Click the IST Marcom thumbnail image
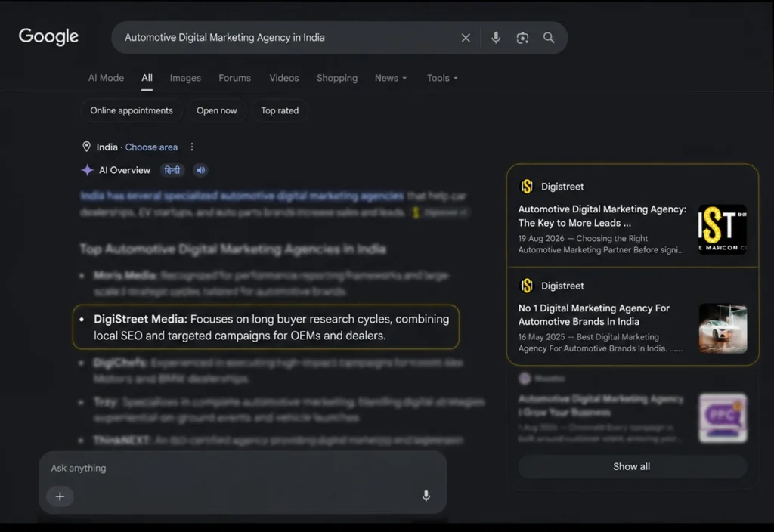 [x=722, y=230]
